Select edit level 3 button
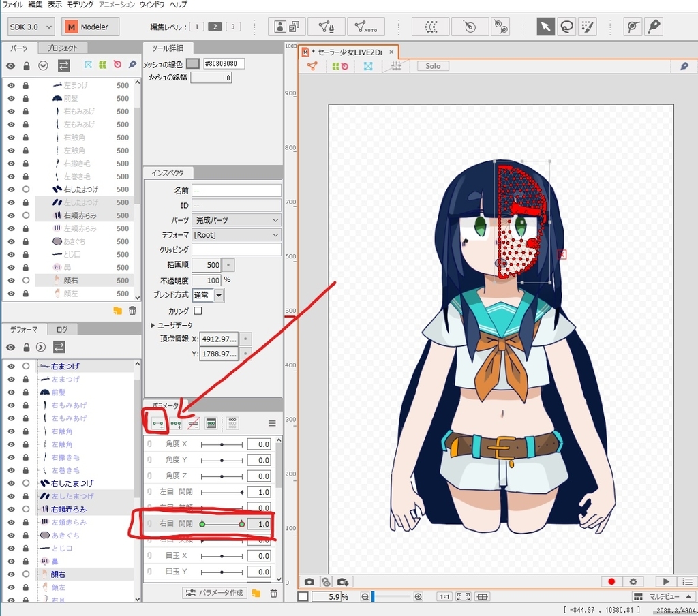 click(233, 27)
